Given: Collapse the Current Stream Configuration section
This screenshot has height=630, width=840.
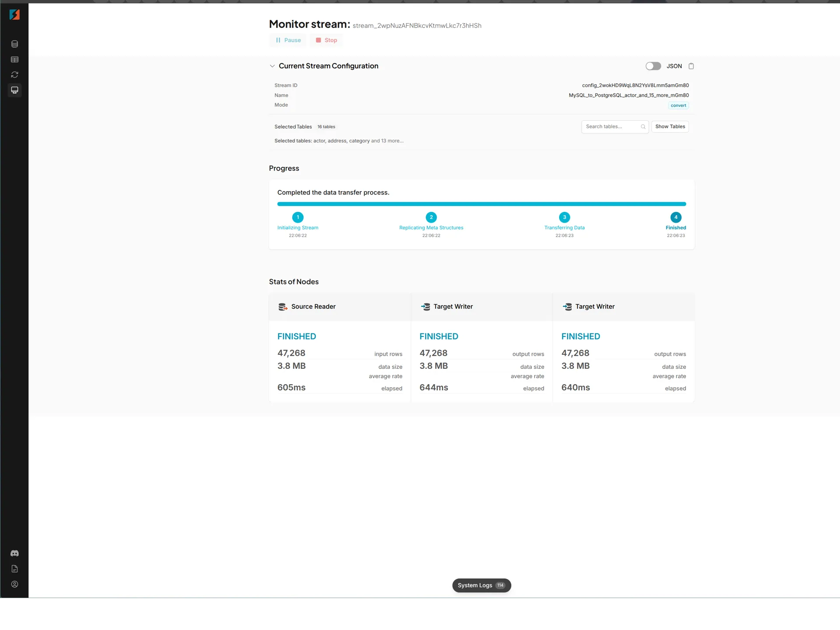Looking at the screenshot, I should point(272,66).
